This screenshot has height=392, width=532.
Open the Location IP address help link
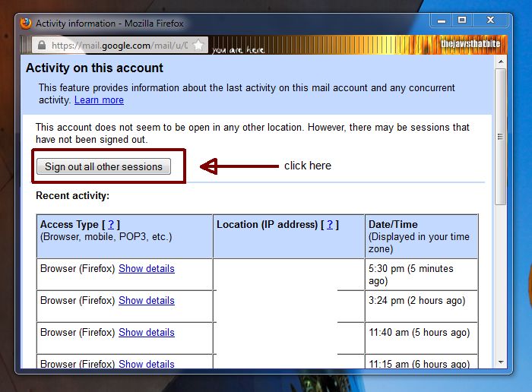(330, 224)
